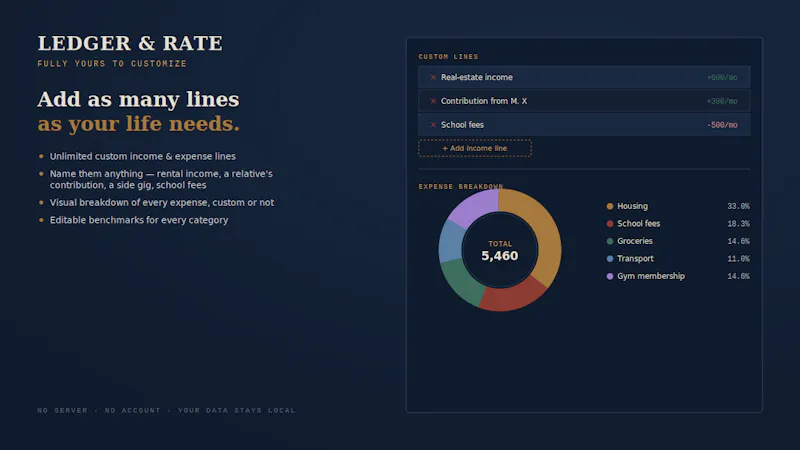The width and height of the screenshot is (800, 450).
Task: Click the LEDGER & RATE title
Action: coord(130,43)
